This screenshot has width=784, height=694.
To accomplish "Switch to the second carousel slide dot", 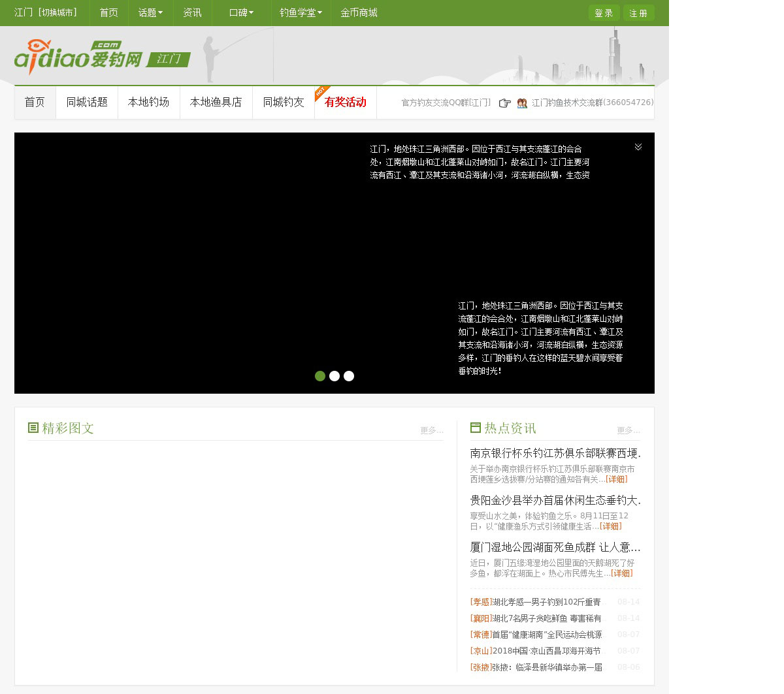I will [x=335, y=376].
